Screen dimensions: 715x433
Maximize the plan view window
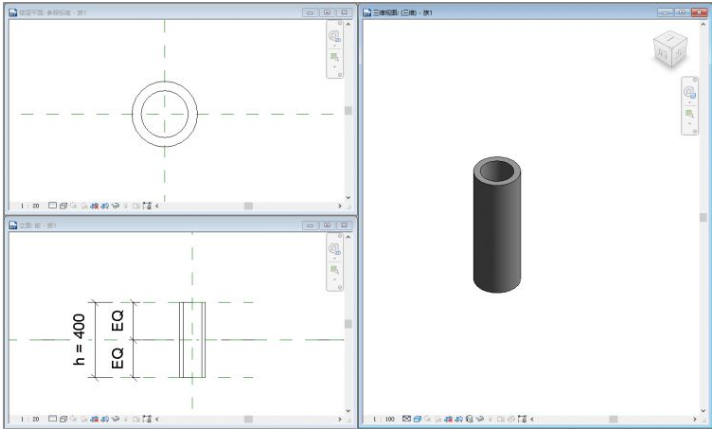click(327, 12)
